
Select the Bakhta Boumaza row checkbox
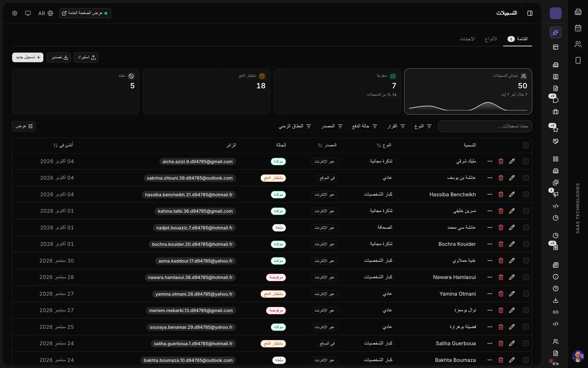click(x=526, y=360)
